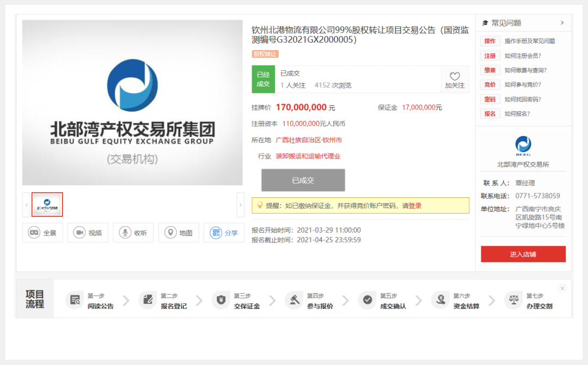Click the red 进入店铺 button
The width and height of the screenshot is (588, 365).
523,254
